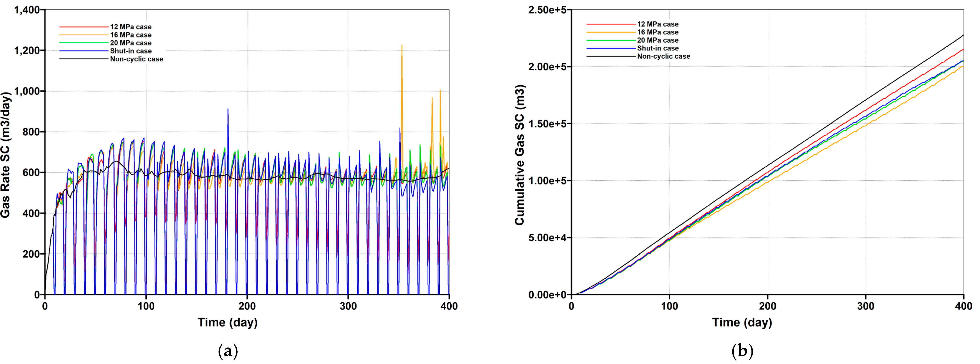The height and width of the screenshot is (364, 980).
Task: Select the orange 16 MPa legend line in the left chart
Action: [x=84, y=35]
